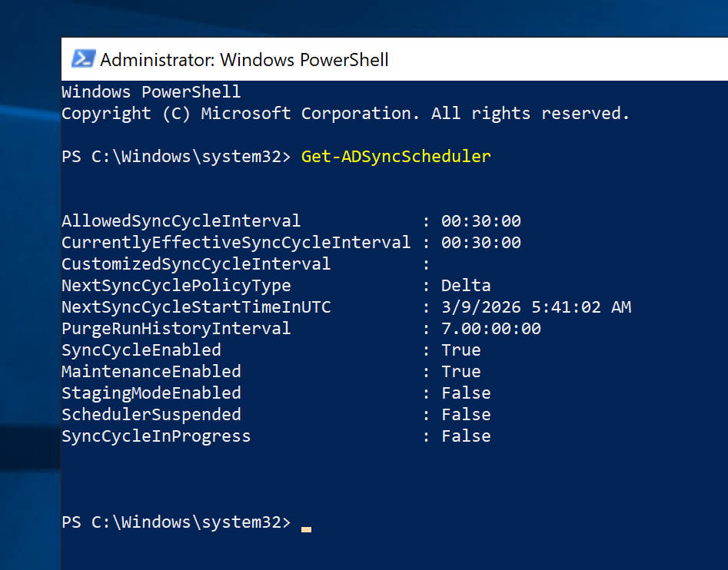Click the PurgeRunHistoryInterval property name

[x=176, y=329]
